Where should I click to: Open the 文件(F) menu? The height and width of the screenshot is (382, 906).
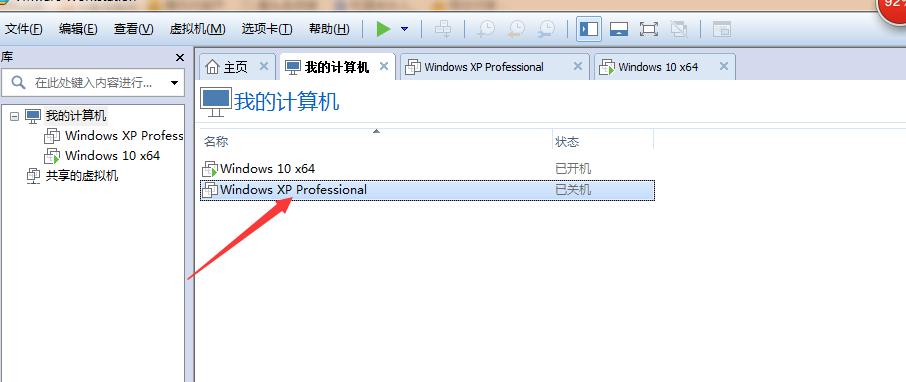pyautogui.click(x=24, y=29)
